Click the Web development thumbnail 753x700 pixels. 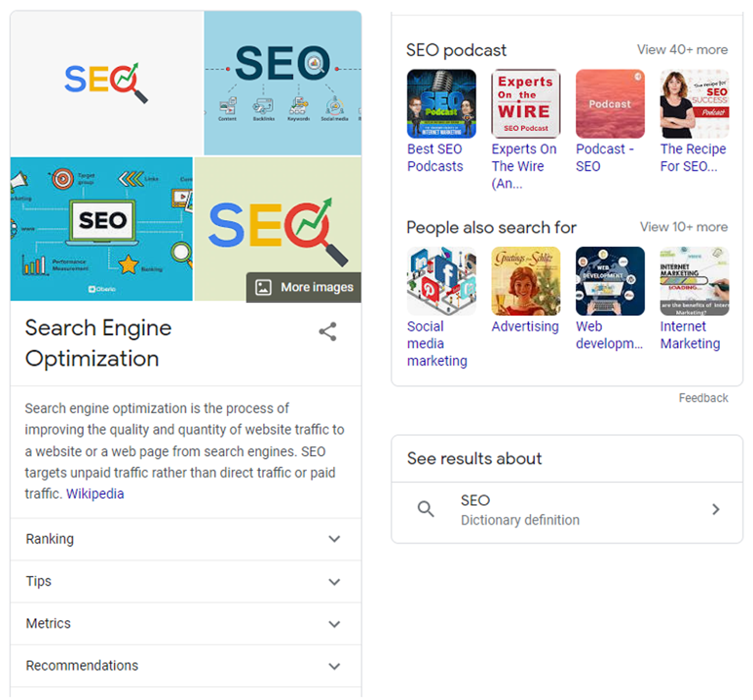click(610, 282)
